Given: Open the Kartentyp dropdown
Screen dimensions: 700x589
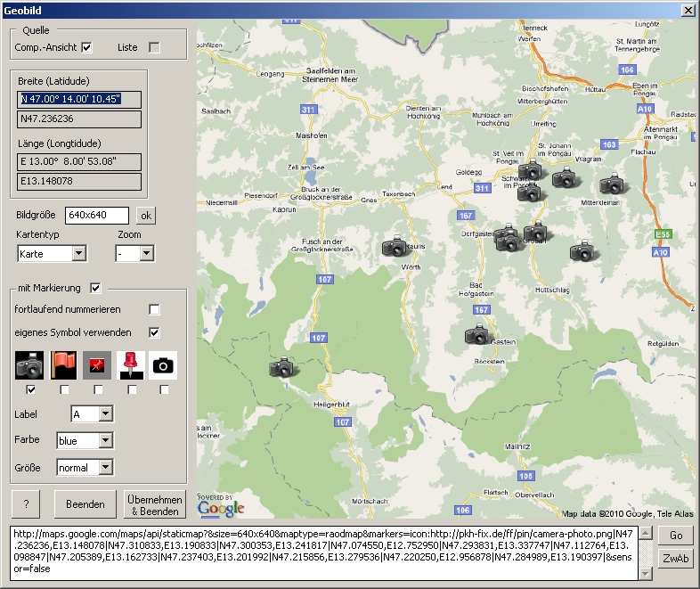Looking at the screenshot, I should [x=79, y=254].
